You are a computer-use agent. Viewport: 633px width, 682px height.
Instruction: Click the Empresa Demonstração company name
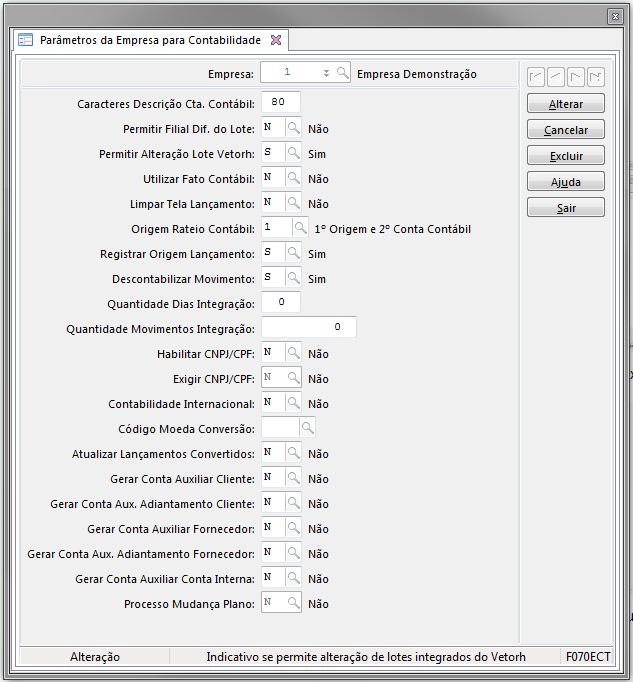[x=417, y=74]
